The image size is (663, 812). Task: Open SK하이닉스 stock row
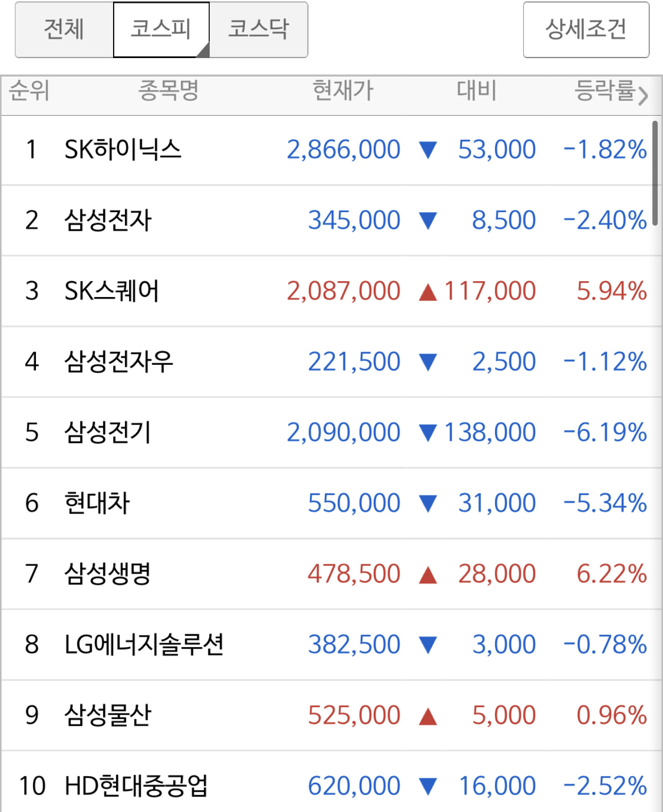point(331,150)
